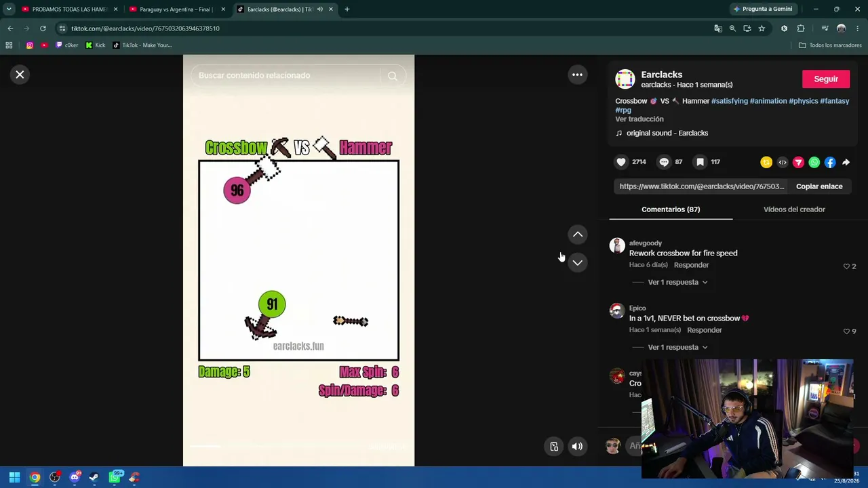Follow Earclacks with the Seguir button
Screen dimensions: 868x488
[826, 79]
